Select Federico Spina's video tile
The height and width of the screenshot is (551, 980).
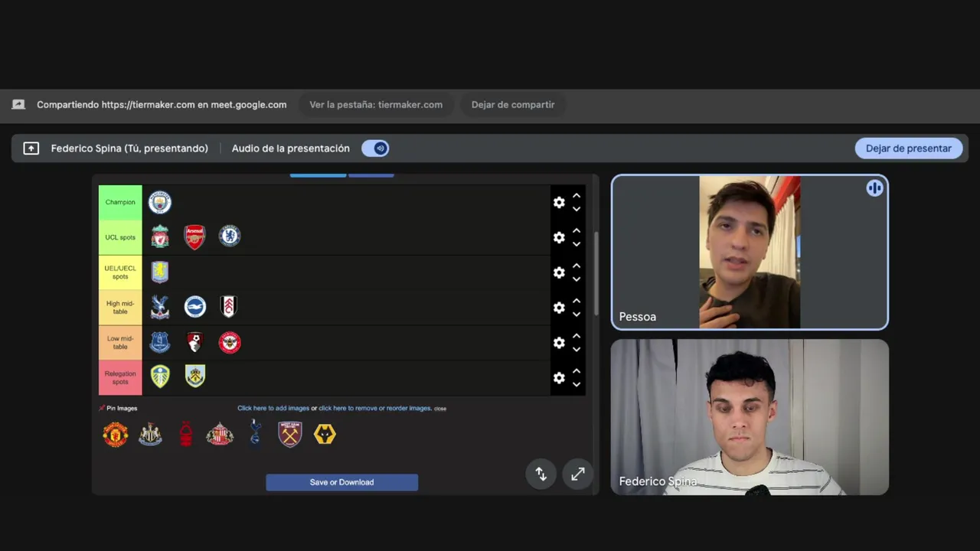pyautogui.click(x=750, y=417)
